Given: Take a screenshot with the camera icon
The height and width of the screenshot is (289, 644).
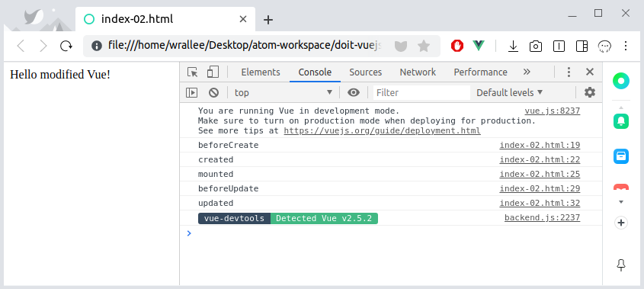Looking at the screenshot, I should click(x=536, y=46).
